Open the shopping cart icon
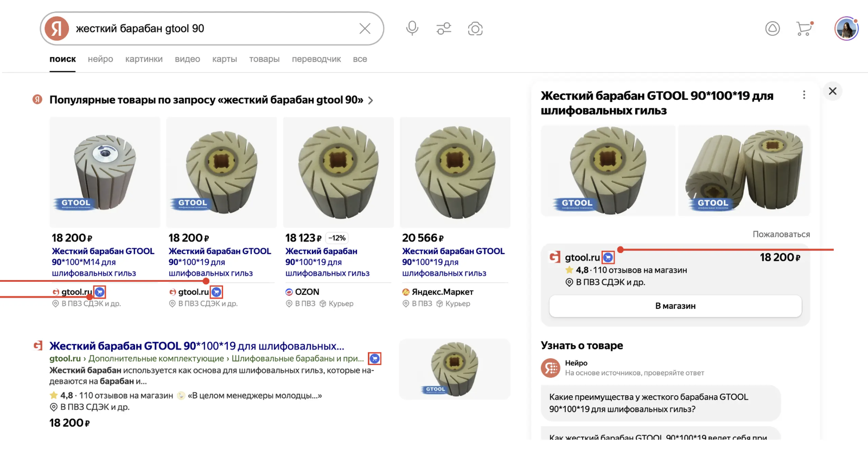 tap(804, 28)
